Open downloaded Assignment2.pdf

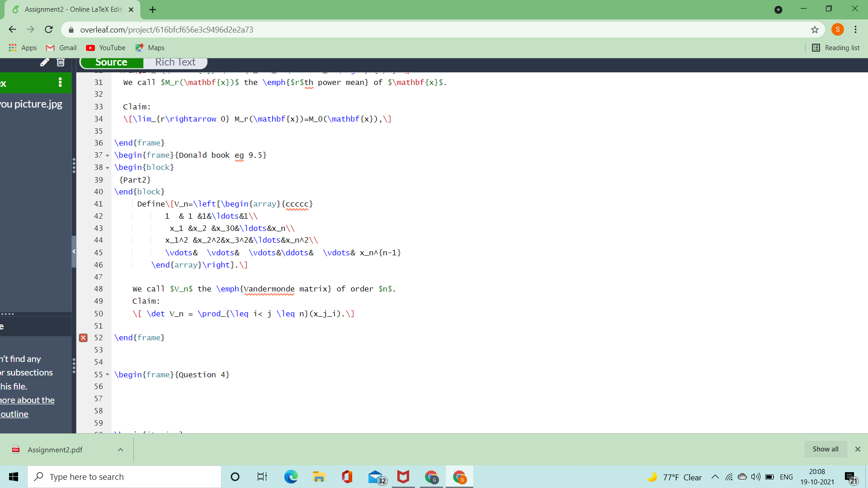point(55,450)
